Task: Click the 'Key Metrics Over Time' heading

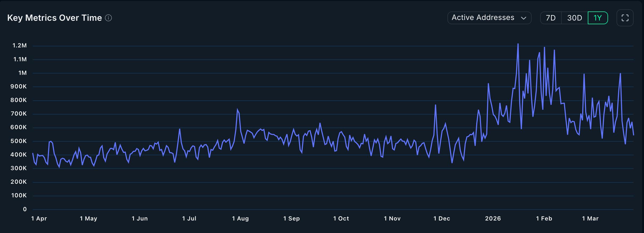Action: [x=55, y=18]
